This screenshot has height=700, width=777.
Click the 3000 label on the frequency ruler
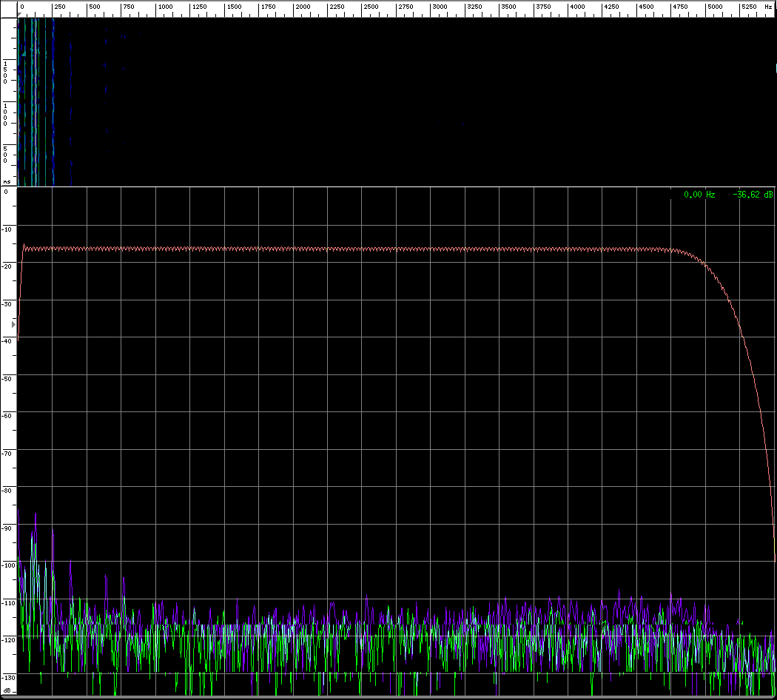tap(440, 7)
